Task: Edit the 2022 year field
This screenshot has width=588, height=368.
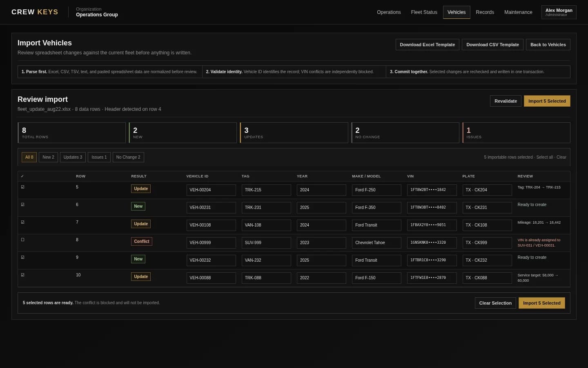Action: pyautogui.click(x=321, y=278)
